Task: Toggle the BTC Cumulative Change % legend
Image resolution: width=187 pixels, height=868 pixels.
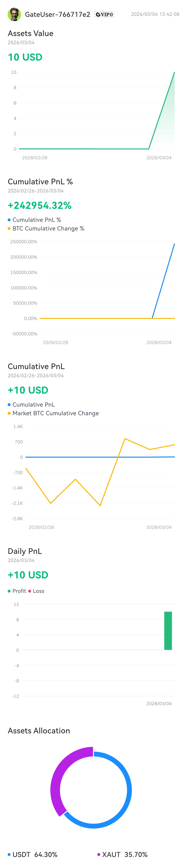Action: (x=48, y=228)
